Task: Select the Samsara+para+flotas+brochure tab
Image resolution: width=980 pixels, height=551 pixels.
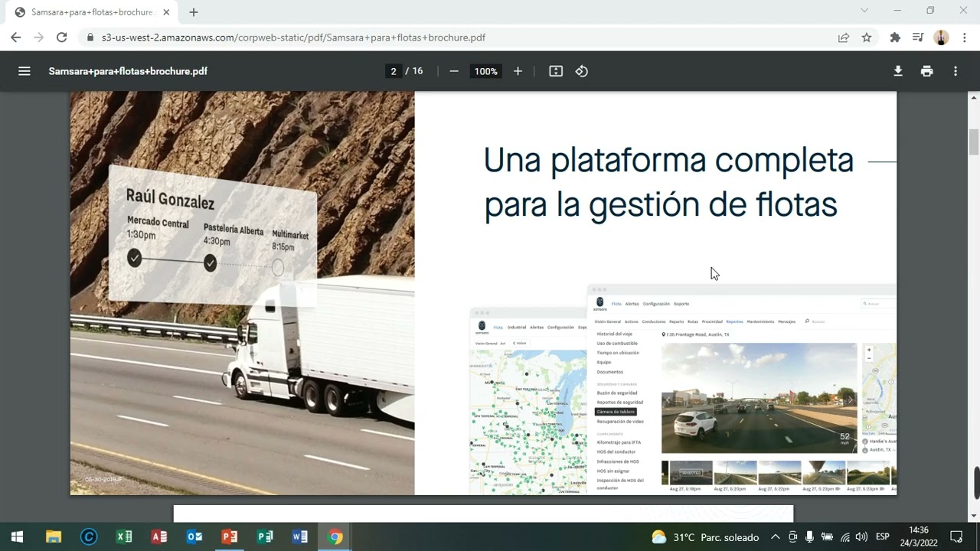Action: 92,12
